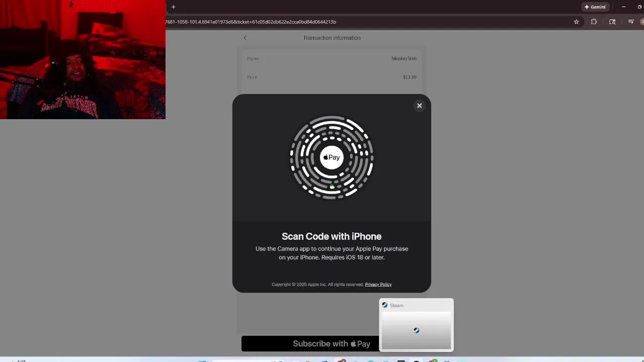Open the Steam window preview thumbnail

pos(416,330)
